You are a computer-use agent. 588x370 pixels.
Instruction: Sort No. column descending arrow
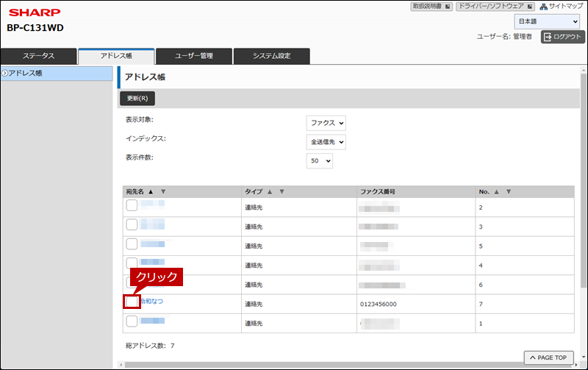tap(509, 191)
